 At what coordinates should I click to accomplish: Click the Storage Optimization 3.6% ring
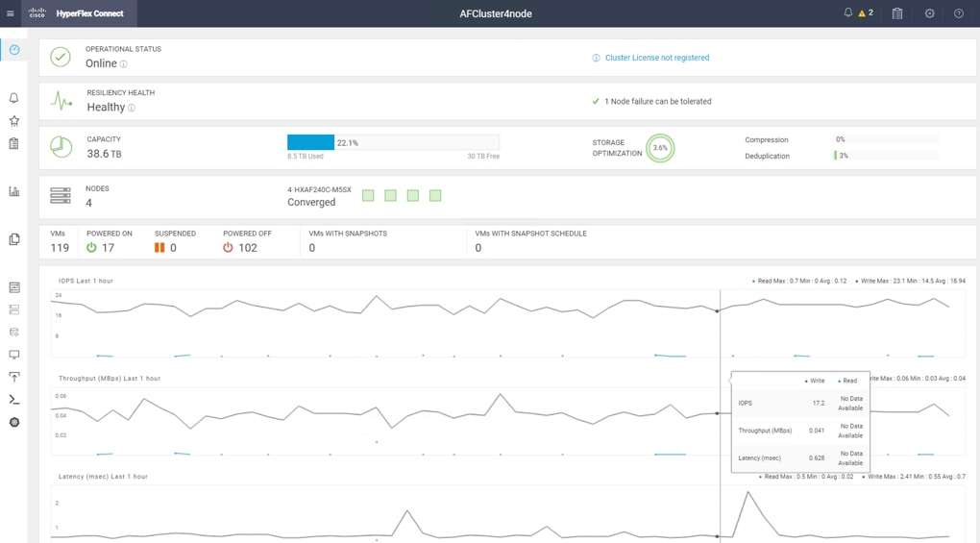pyautogui.click(x=660, y=148)
